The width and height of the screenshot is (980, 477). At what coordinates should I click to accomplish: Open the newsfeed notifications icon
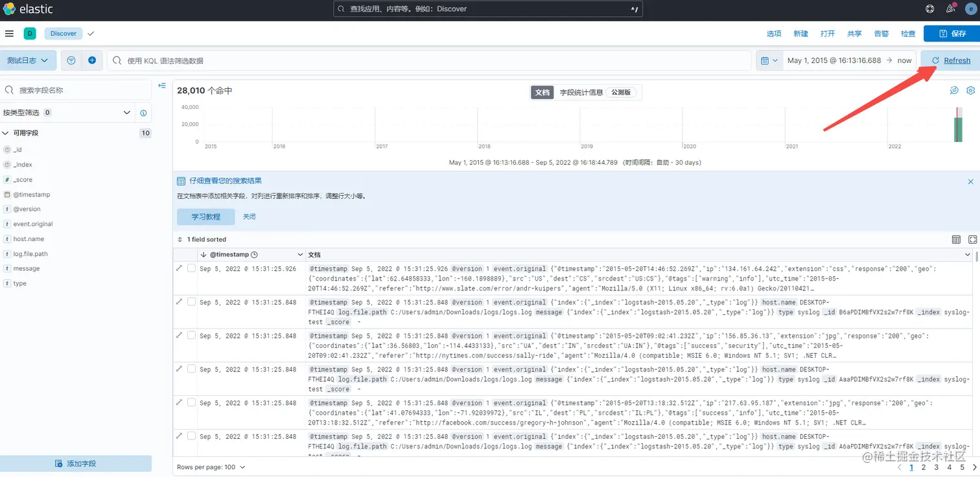(x=951, y=9)
